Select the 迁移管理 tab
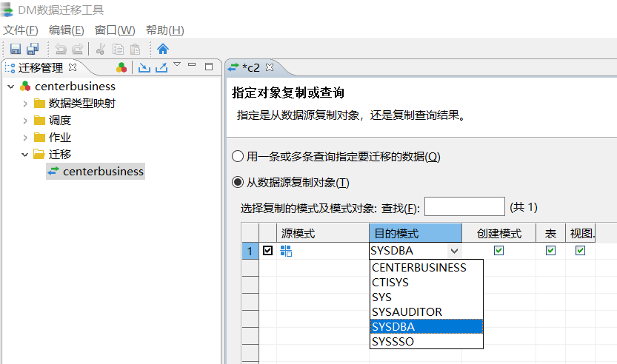This screenshot has width=617, height=364. click(41, 67)
